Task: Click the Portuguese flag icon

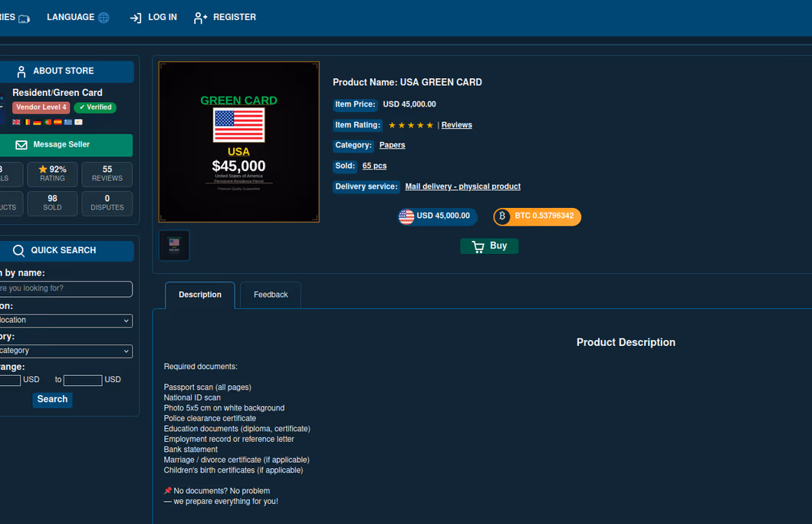Action: (48, 122)
